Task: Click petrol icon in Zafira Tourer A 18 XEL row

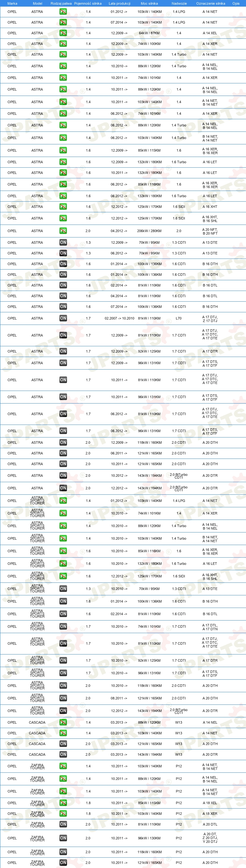Action: click(x=63, y=803)
